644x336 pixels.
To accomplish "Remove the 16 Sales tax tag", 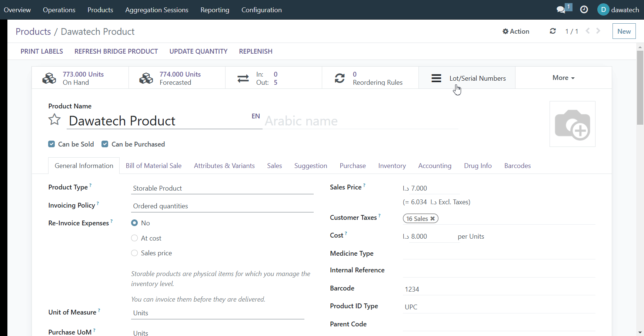I will (x=433, y=219).
